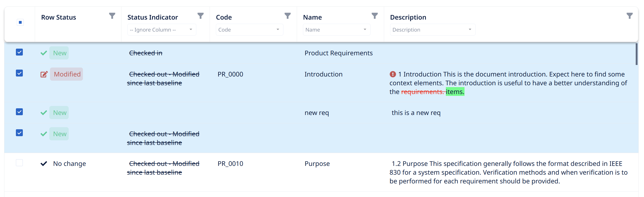Image resolution: width=644 pixels, height=197 pixels.
Task: Click the Code column header title
Action: (224, 17)
